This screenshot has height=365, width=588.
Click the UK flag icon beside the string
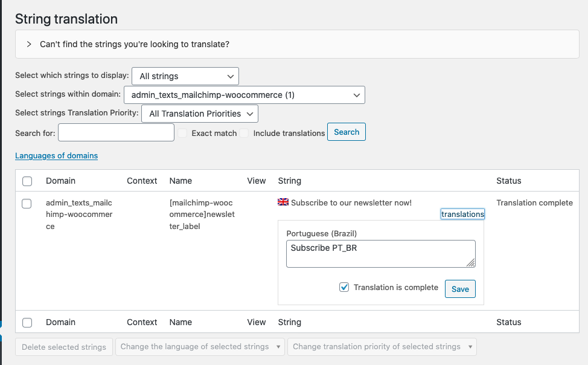pos(283,202)
